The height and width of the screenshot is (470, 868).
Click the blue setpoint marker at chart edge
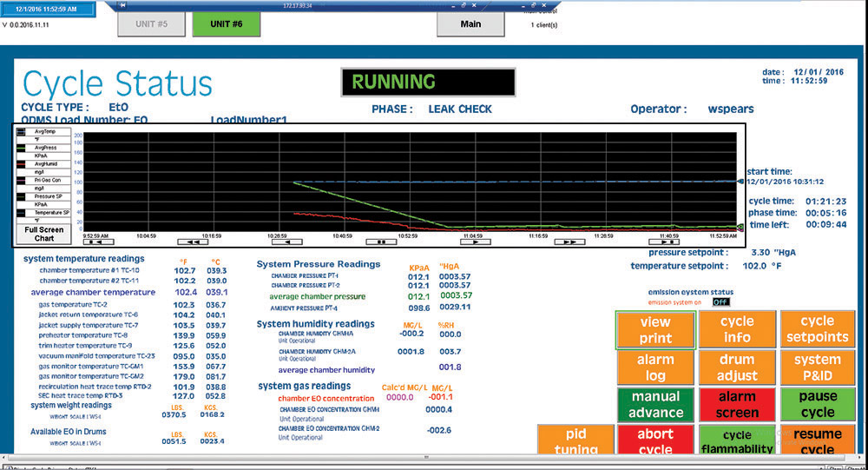click(x=740, y=182)
